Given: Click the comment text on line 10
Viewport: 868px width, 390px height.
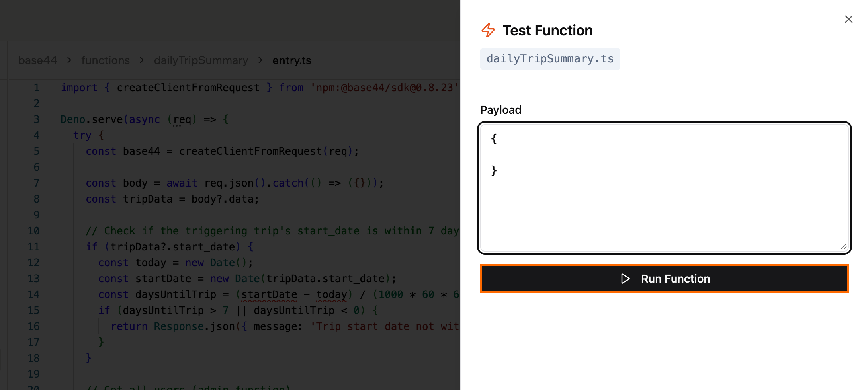Looking at the screenshot, I should (273, 231).
